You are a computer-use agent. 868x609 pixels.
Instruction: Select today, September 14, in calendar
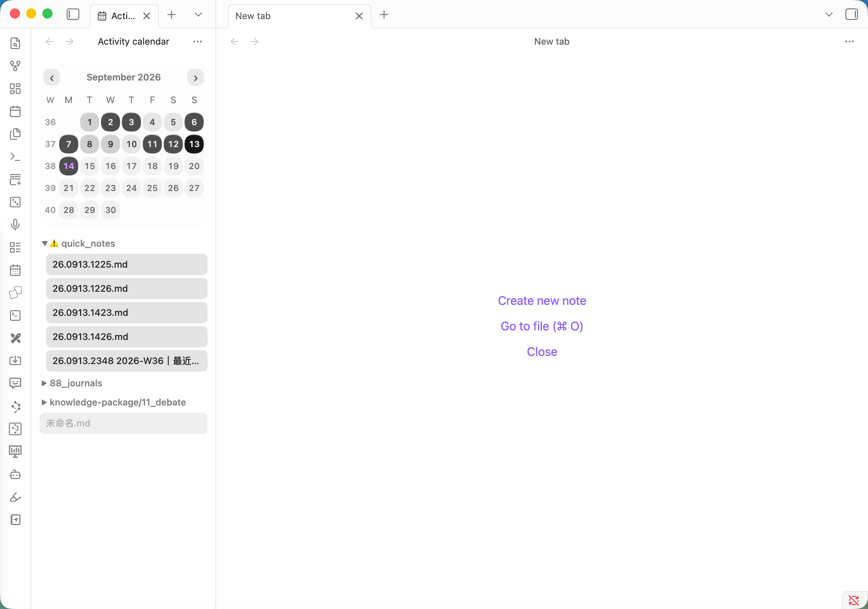coord(69,166)
